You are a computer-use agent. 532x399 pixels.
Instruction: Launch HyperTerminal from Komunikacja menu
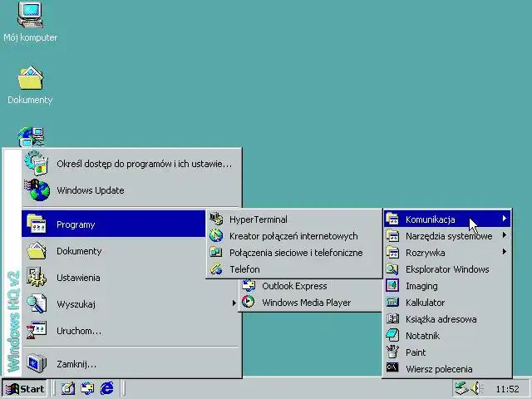tap(293, 219)
